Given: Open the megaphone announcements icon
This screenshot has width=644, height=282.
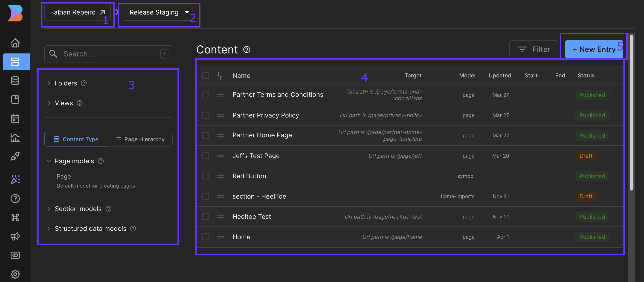Looking at the screenshot, I should coord(15,236).
